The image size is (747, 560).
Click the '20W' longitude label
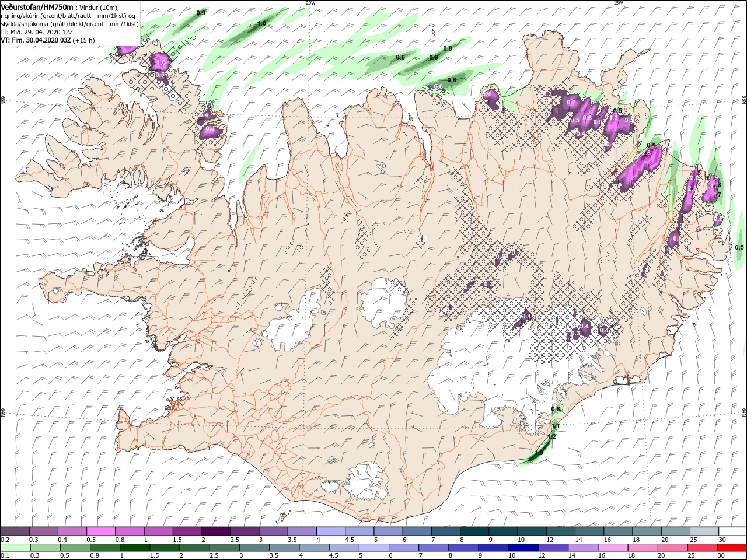coord(310,3)
